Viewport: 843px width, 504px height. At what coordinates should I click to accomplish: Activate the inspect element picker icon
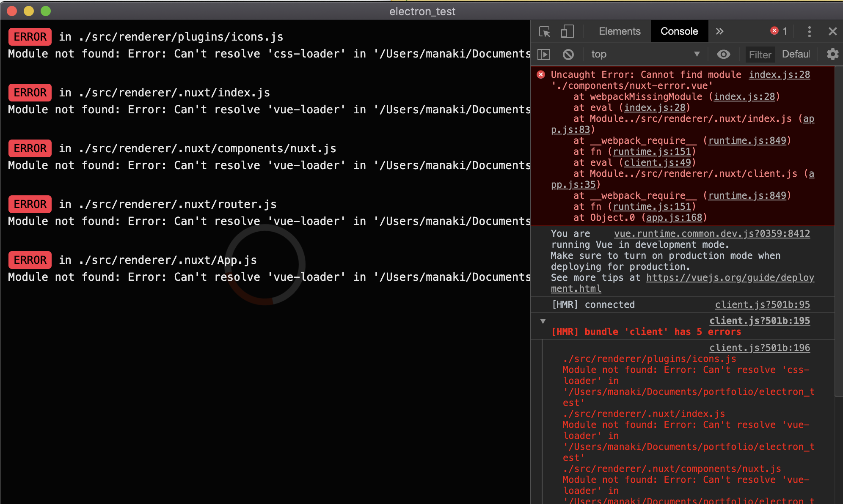click(545, 32)
